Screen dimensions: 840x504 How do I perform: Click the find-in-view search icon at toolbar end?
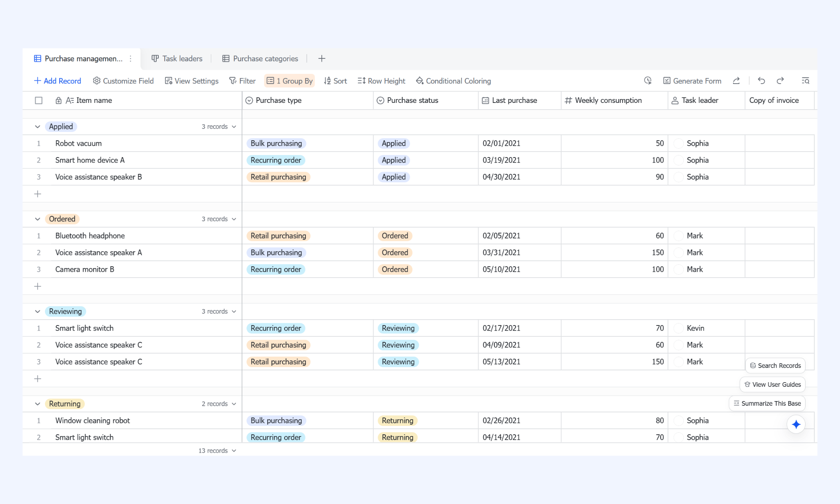[805, 81]
